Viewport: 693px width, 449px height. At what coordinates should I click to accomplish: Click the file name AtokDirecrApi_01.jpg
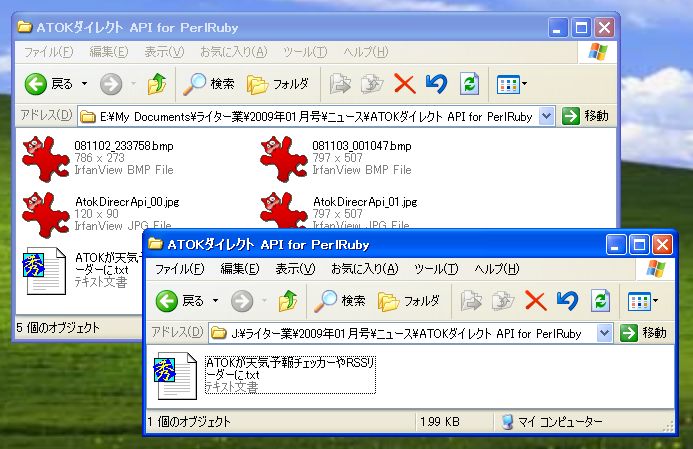(365, 202)
